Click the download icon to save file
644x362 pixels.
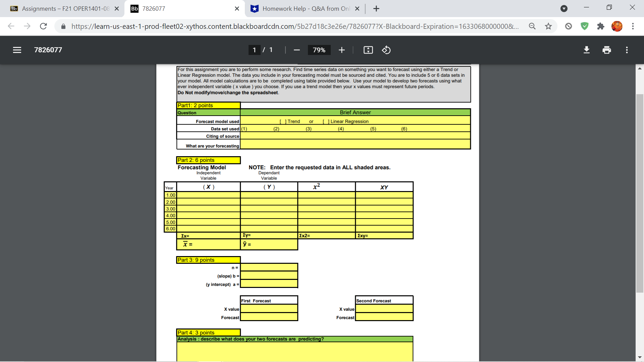[x=586, y=50]
